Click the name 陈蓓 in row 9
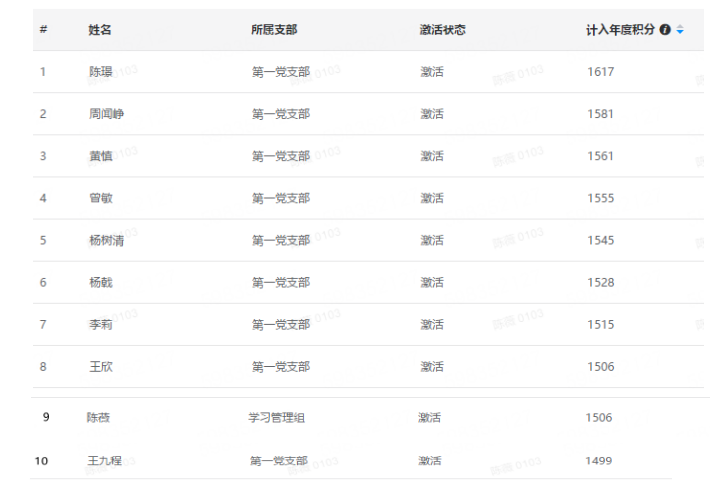This screenshot has width=713, height=497. 98,417
